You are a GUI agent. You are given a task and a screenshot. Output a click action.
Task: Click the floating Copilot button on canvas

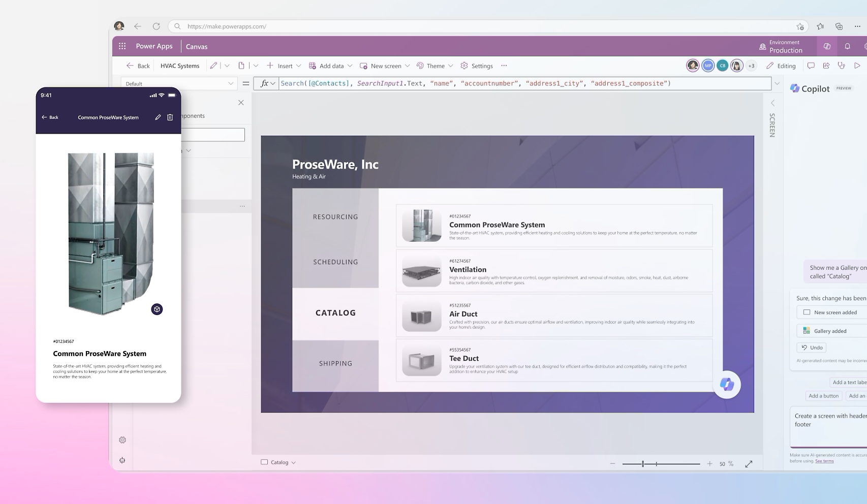727,385
